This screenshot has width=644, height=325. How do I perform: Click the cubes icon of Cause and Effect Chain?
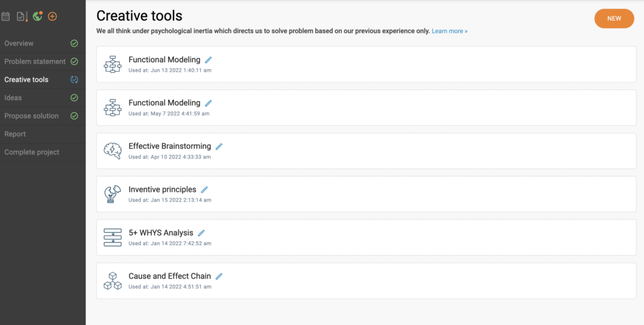113,280
